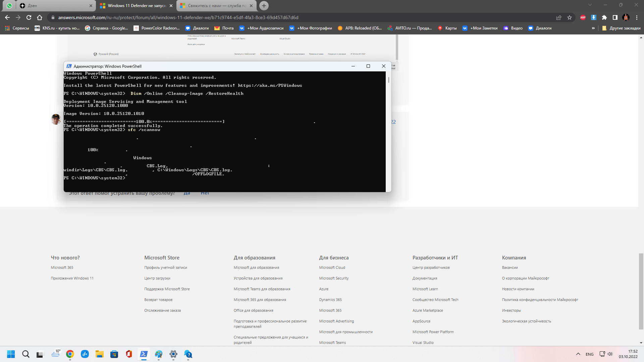Share this page via the share icon
This screenshot has width=644, height=362.
click(559, 17)
